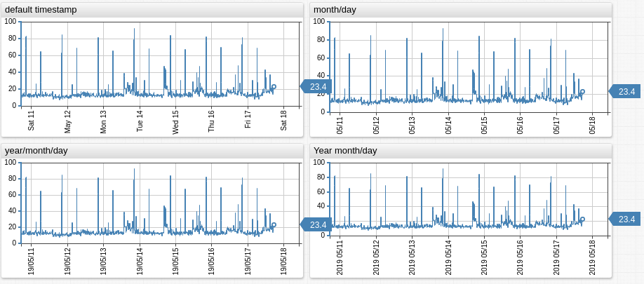Click the "Sat 18" x-axis tick label
Screen dimensions: 644x284
pos(283,121)
